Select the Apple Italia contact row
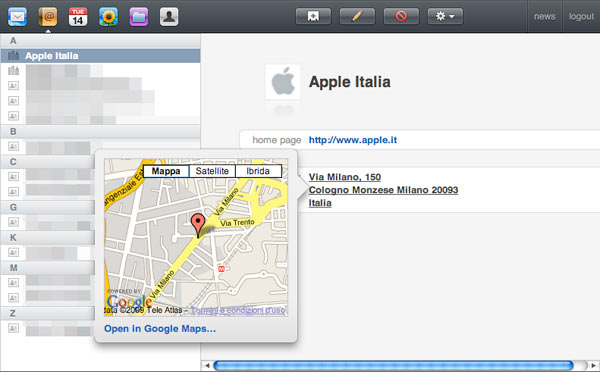The width and height of the screenshot is (600, 372). (100, 56)
